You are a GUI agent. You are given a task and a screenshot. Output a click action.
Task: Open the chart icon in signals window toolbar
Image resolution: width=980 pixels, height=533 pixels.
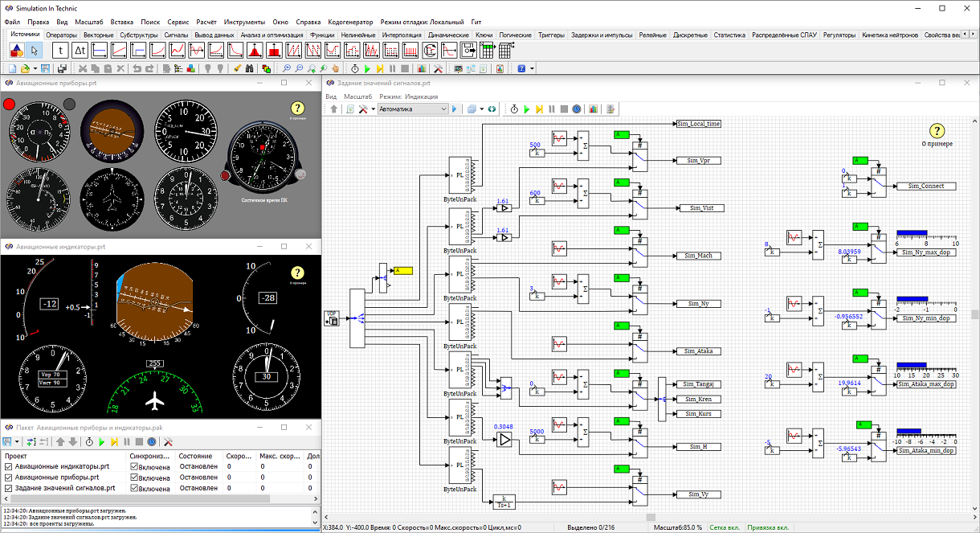[x=594, y=109]
